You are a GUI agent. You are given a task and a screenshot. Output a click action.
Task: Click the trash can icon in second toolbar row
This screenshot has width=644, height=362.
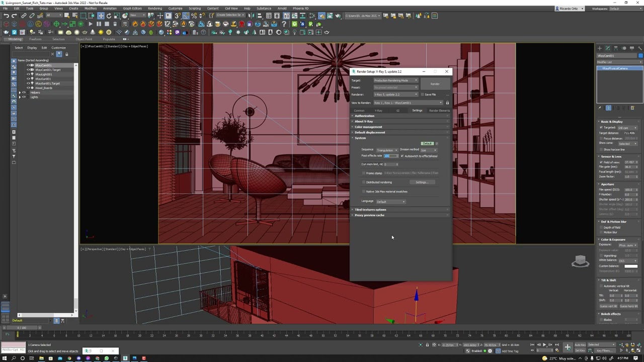click(115, 24)
